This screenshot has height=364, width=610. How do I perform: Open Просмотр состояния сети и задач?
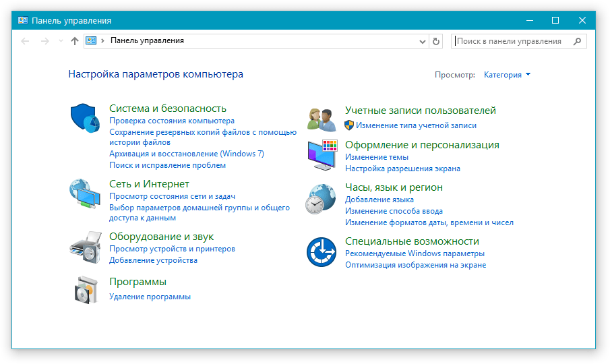(x=172, y=196)
